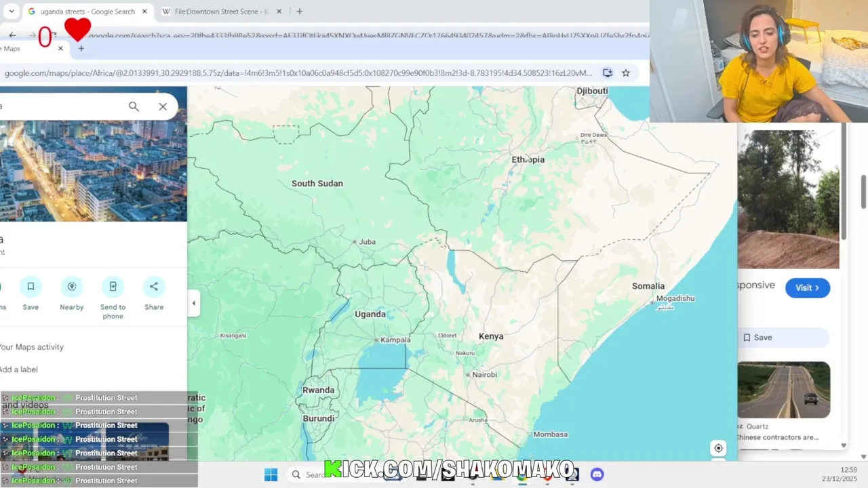The image size is (868, 488).
Task: Open Nearby search for this place
Action: tap(71, 293)
